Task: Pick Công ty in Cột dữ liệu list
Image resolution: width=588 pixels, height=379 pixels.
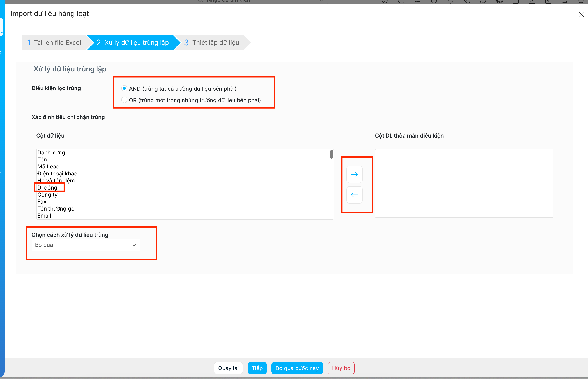Action: point(47,195)
